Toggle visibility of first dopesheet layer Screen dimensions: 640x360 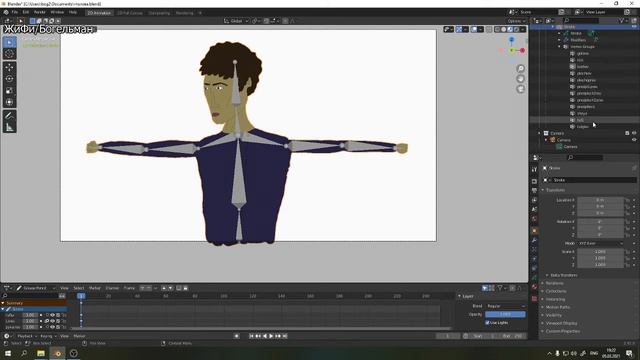point(52,315)
